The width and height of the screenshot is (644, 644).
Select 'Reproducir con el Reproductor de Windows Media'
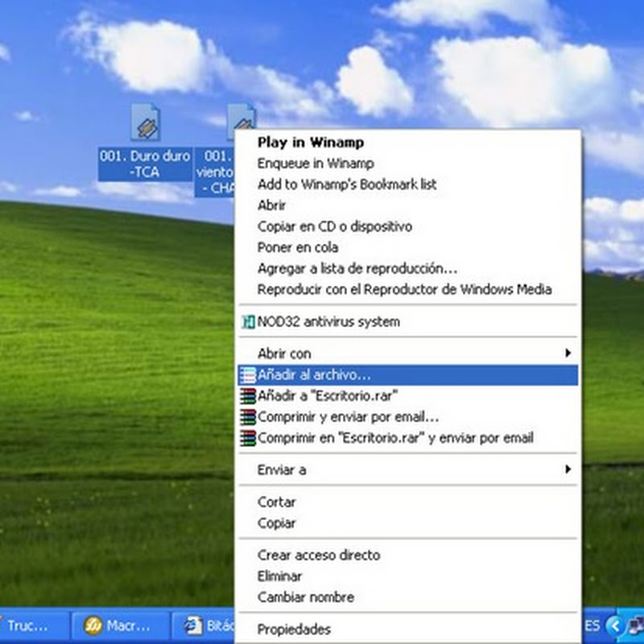(408, 290)
